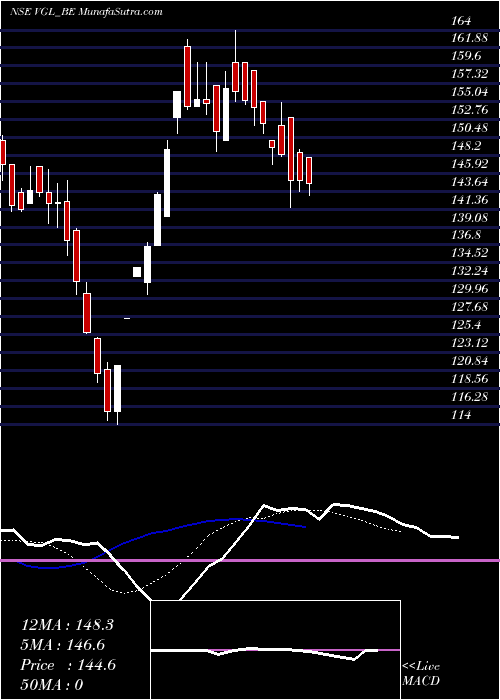Click the 125.4 price axis label

[x=466, y=325]
